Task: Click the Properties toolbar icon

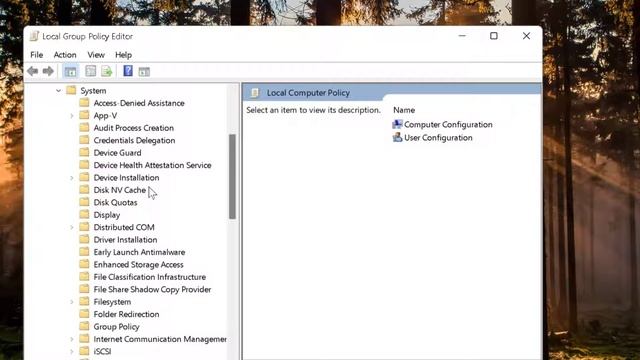Action: click(x=91, y=71)
